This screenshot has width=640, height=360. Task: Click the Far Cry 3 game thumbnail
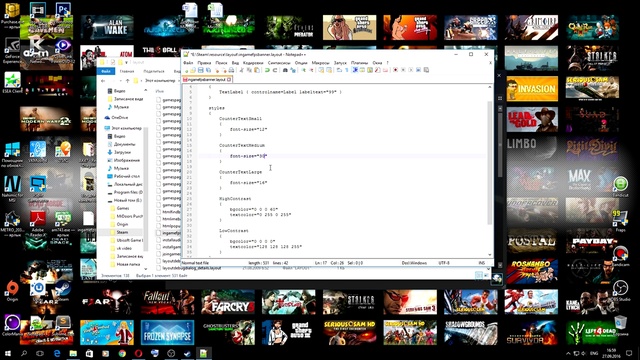click(x=227, y=302)
